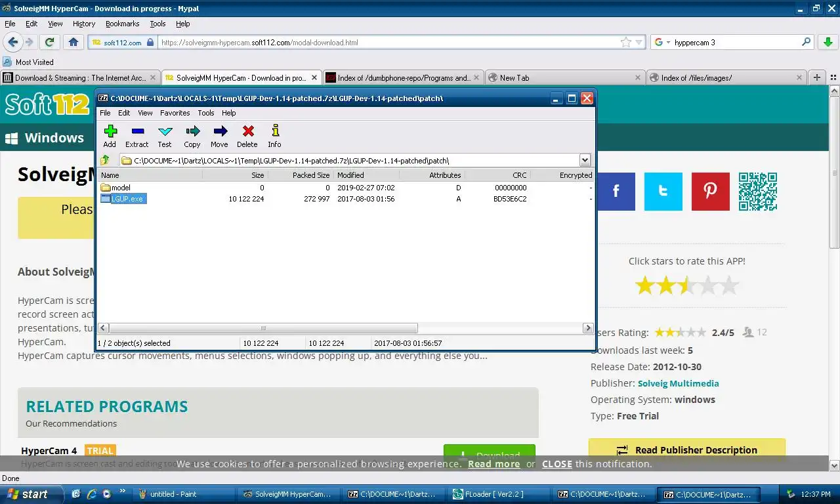Sort 7-Zip list by Modified column
This screenshot has width=840, height=504.
click(366, 175)
